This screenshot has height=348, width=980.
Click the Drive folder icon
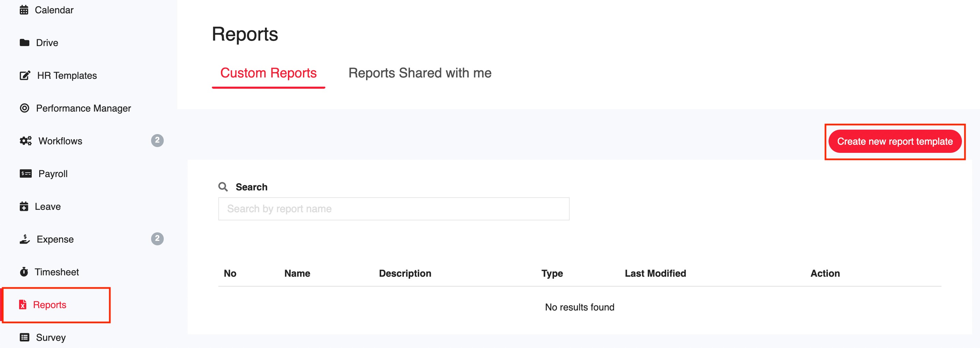click(x=24, y=43)
